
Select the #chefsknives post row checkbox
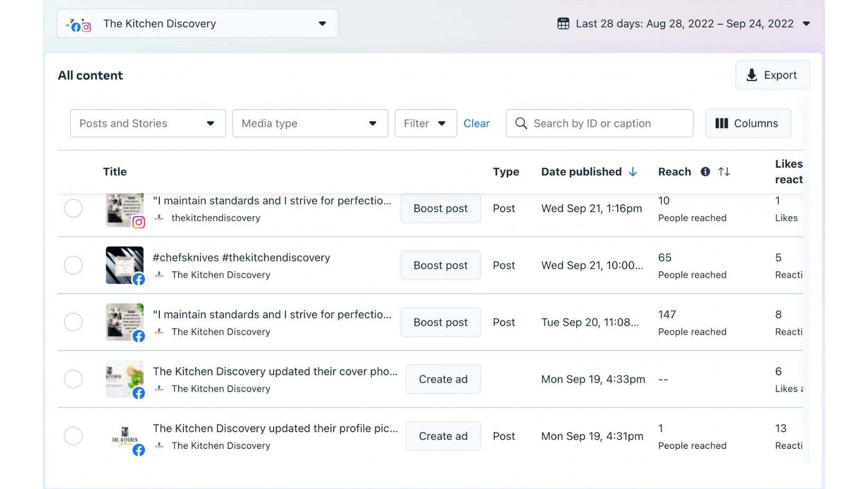(73, 265)
